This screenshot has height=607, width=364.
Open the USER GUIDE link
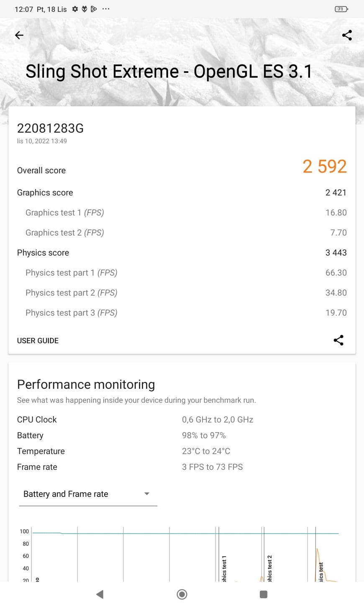point(38,341)
